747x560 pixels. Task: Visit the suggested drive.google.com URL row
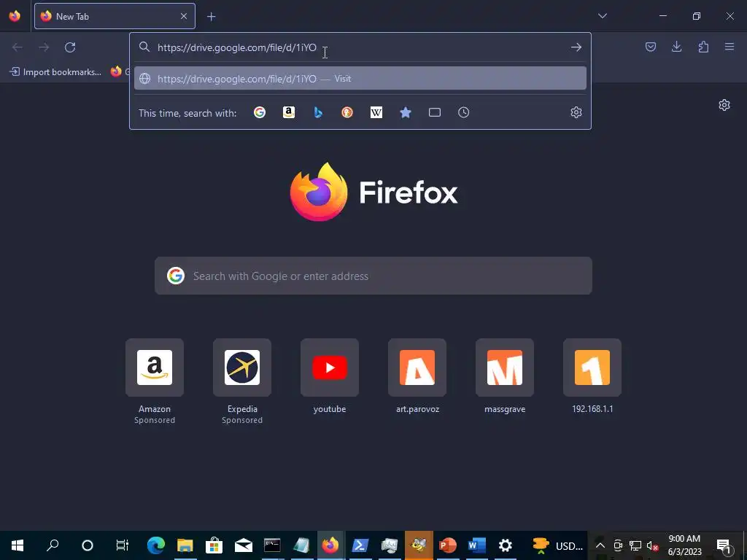[360, 79]
